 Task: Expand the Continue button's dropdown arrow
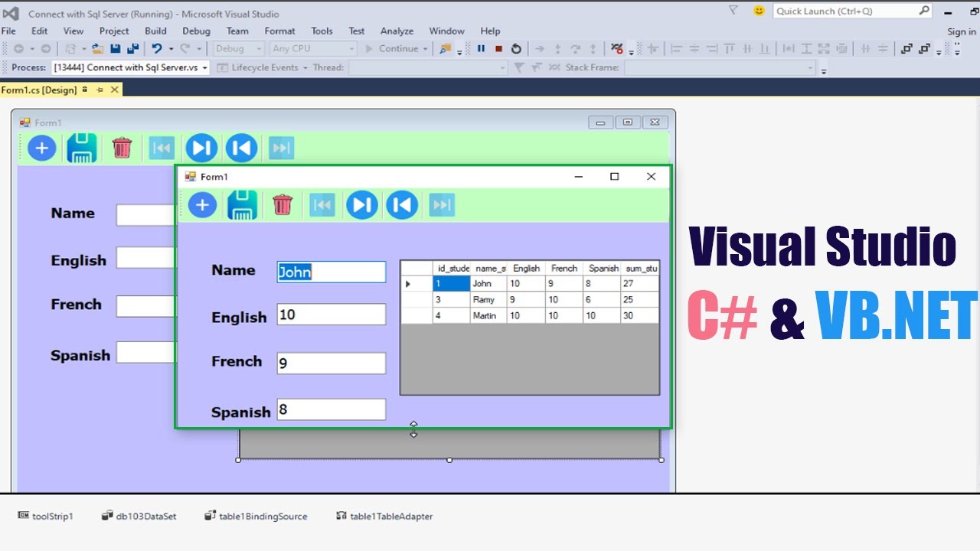425,48
